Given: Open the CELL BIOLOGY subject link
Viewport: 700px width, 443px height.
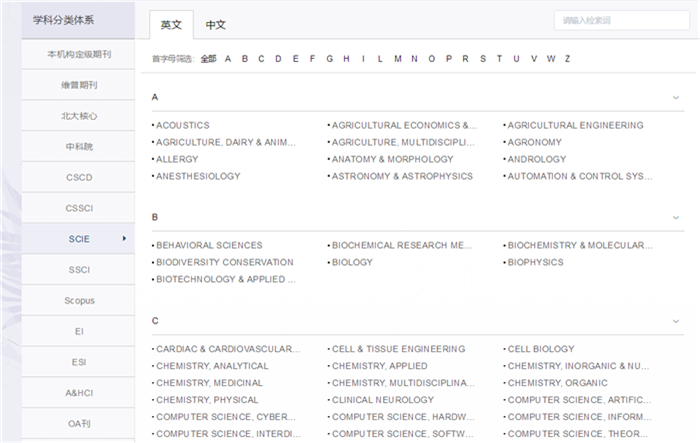Looking at the screenshot, I should [541, 350].
